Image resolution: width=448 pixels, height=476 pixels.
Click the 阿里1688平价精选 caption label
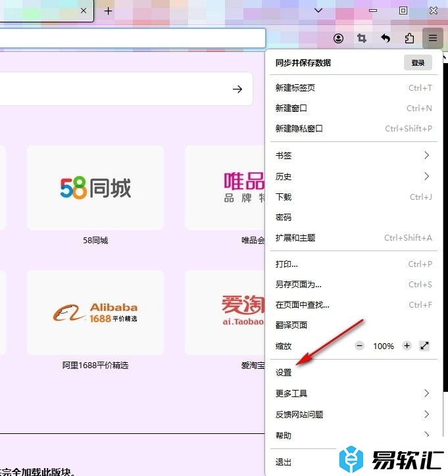click(x=95, y=365)
